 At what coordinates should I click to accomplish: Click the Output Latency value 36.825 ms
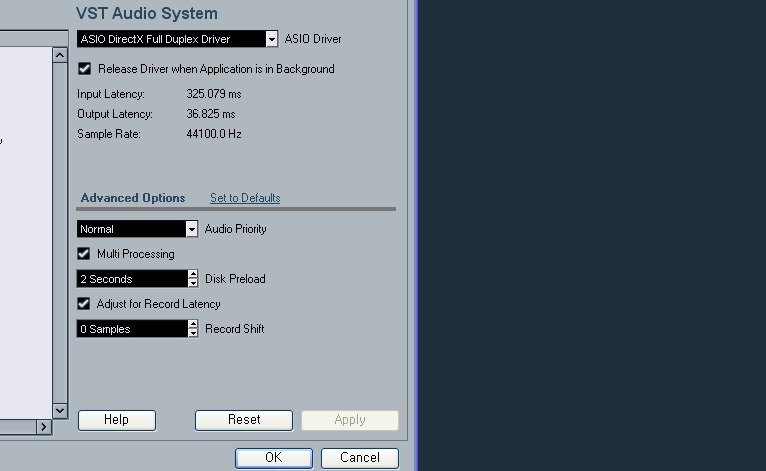tap(211, 114)
